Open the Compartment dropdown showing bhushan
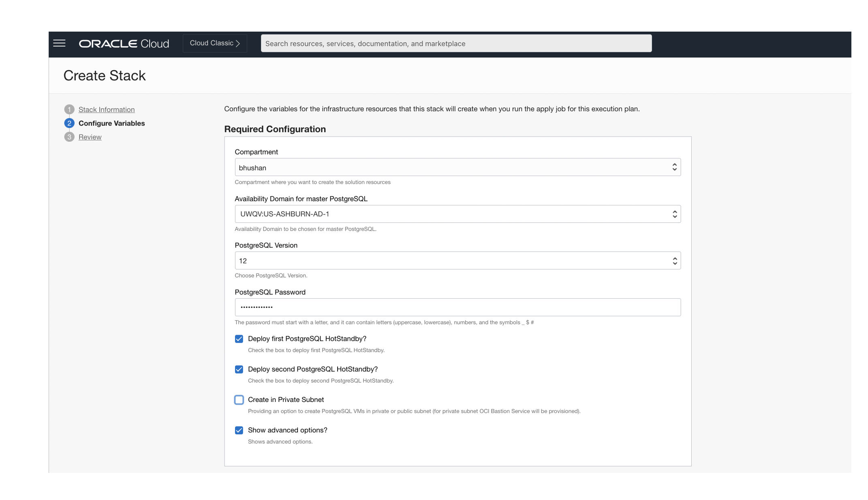This screenshot has height=500, width=868. (450, 167)
